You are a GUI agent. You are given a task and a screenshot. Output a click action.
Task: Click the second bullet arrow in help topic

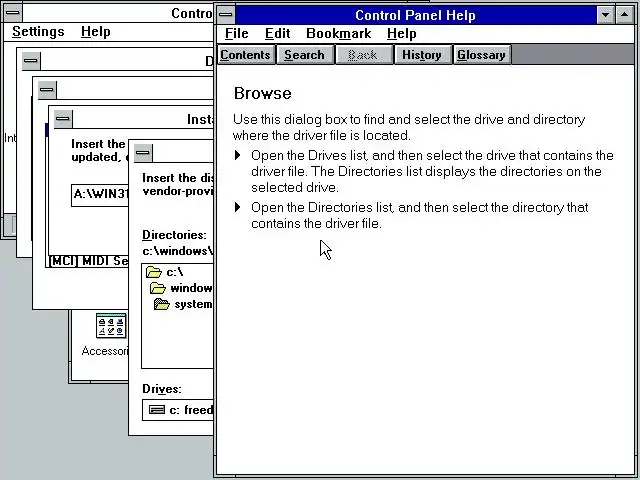coord(238,207)
